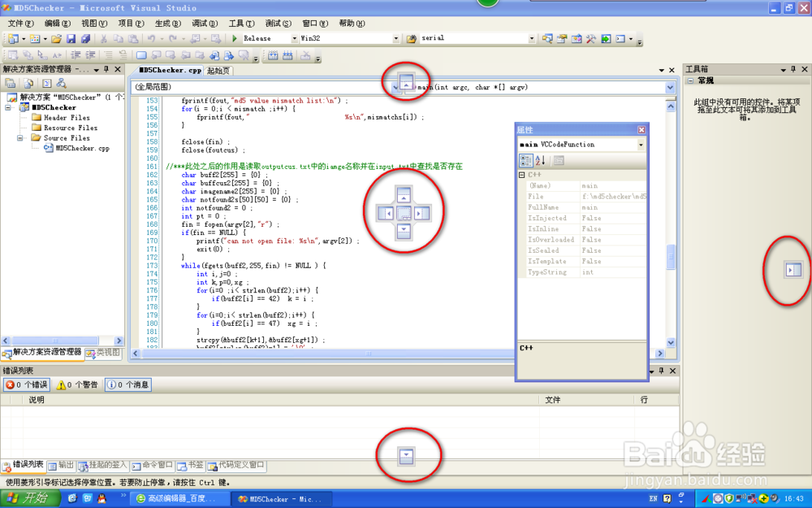Collapse the 常规 group in Toolbox
Image resolution: width=812 pixels, height=508 pixels.
pyautogui.click(x=690, y=80)
